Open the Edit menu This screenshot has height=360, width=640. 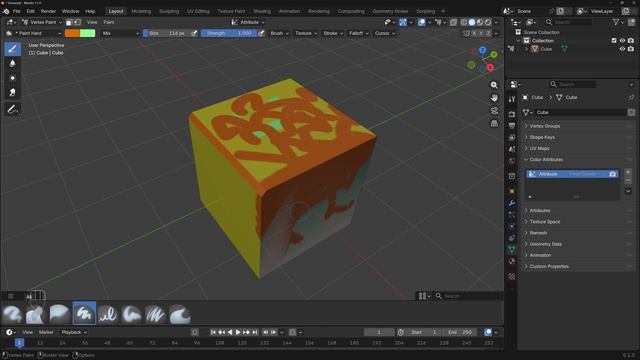(x=31, y=11)
